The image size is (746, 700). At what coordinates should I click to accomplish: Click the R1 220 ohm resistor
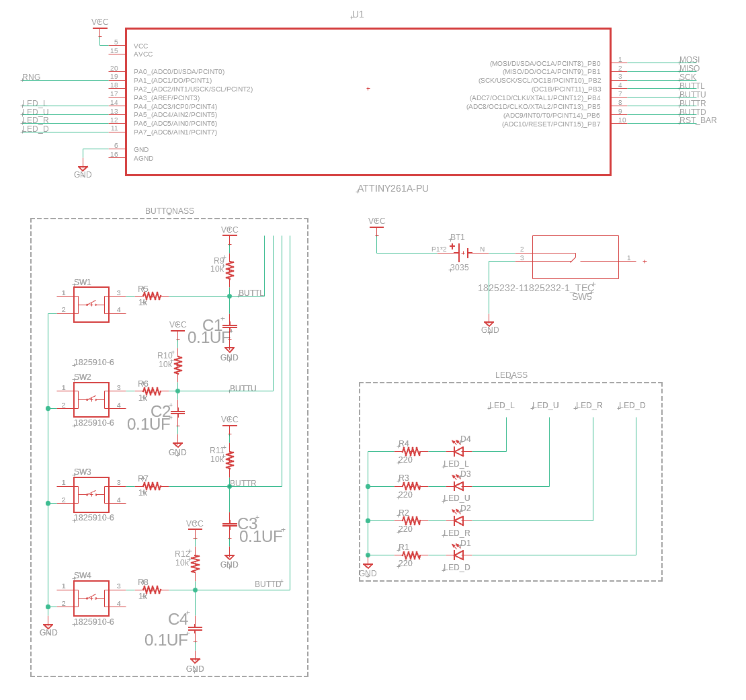[411, 555]
